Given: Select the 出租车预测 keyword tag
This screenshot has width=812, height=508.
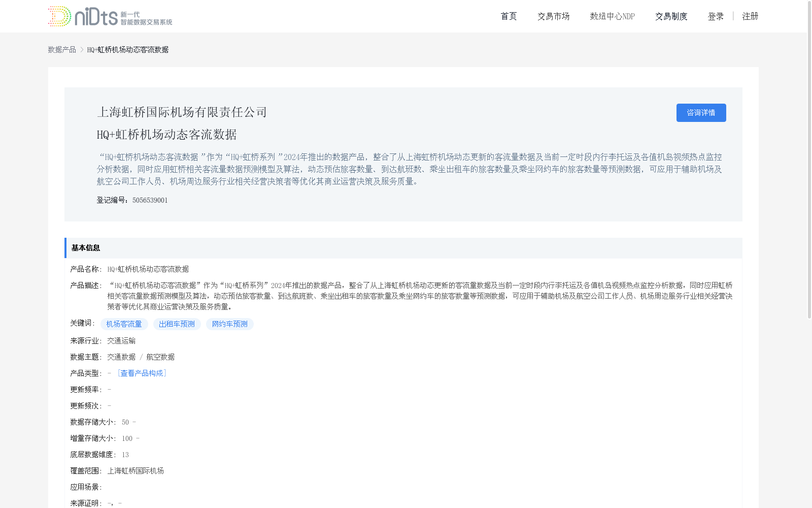Looking at the screenshot, I should click(x=177, y=324).
